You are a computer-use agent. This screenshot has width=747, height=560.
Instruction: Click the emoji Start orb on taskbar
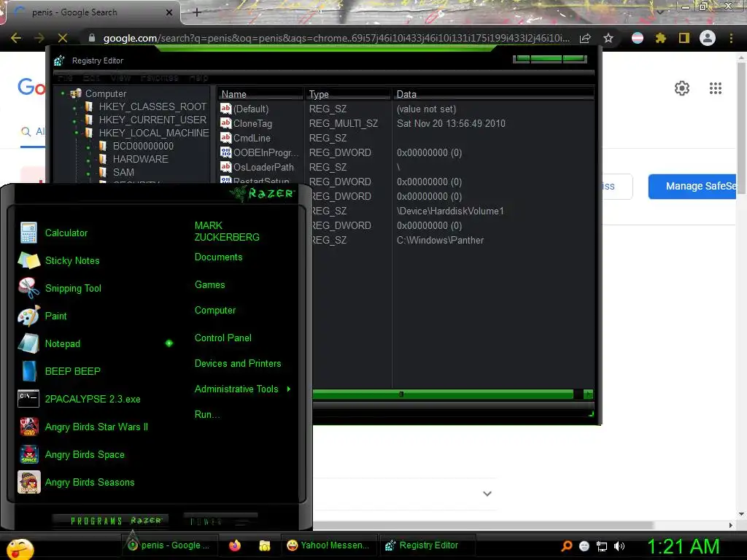(20, 549)
